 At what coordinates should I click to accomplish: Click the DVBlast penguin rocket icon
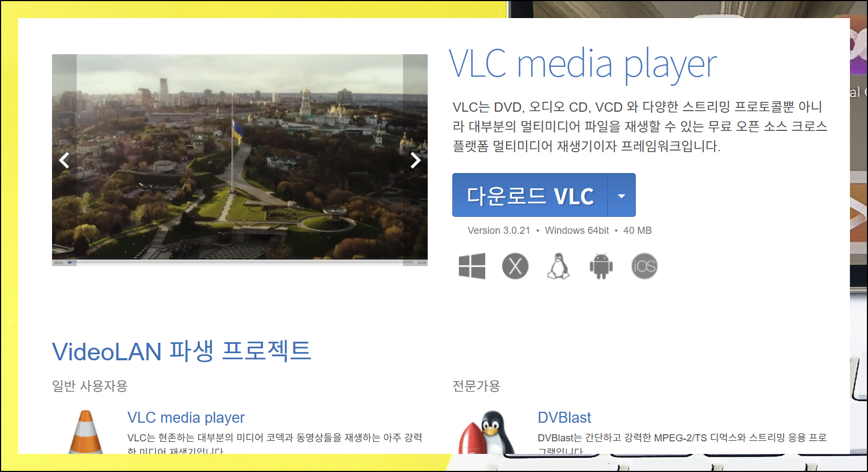click(x=487, y=433)
